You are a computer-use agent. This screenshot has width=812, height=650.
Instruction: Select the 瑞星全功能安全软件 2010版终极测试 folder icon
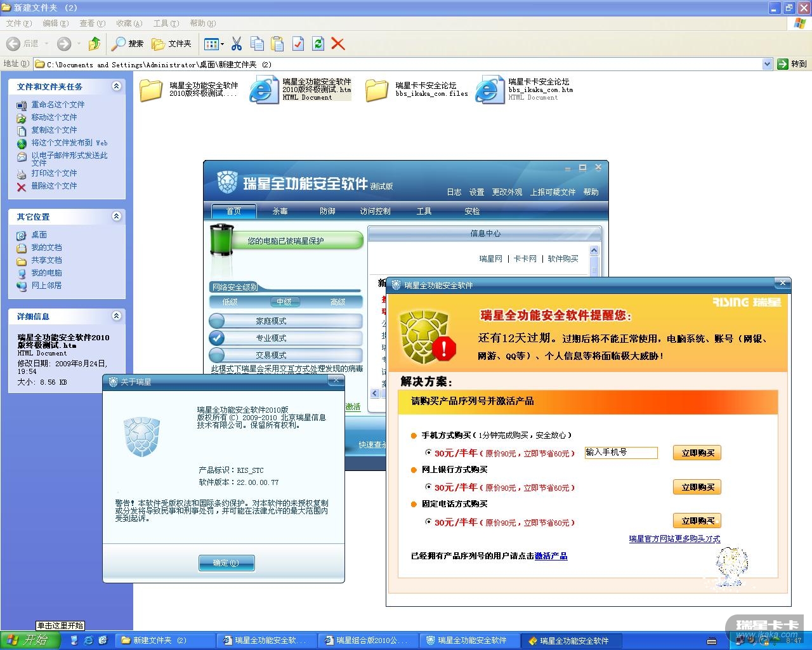[x=151, y=90]
